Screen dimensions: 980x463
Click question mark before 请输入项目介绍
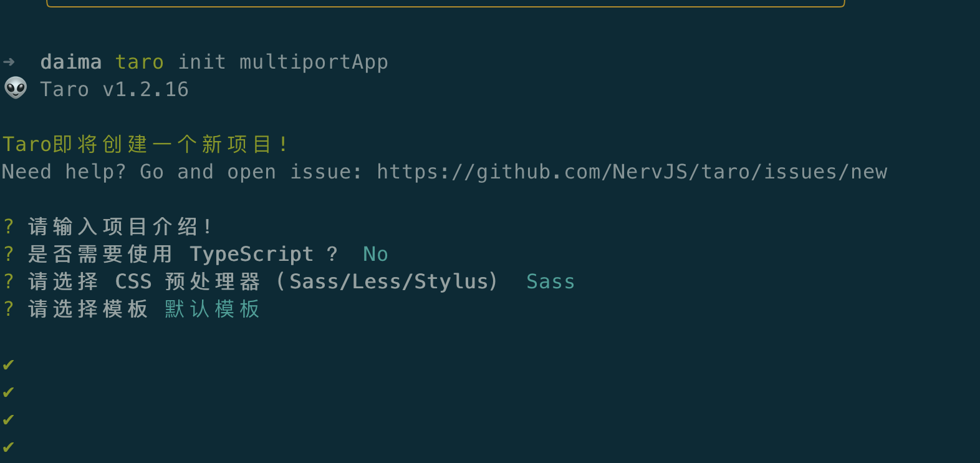pos(8,227)
